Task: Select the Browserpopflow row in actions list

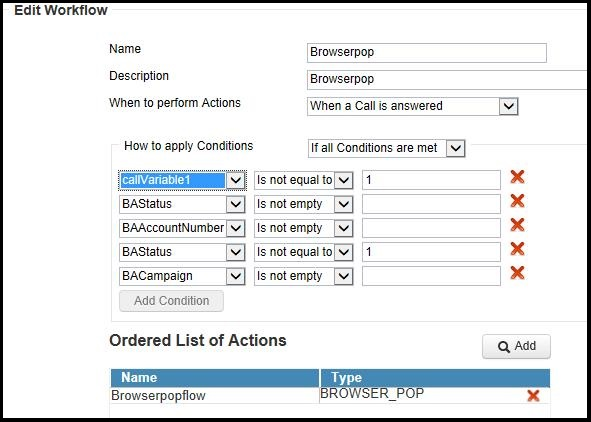Action: 330,395
